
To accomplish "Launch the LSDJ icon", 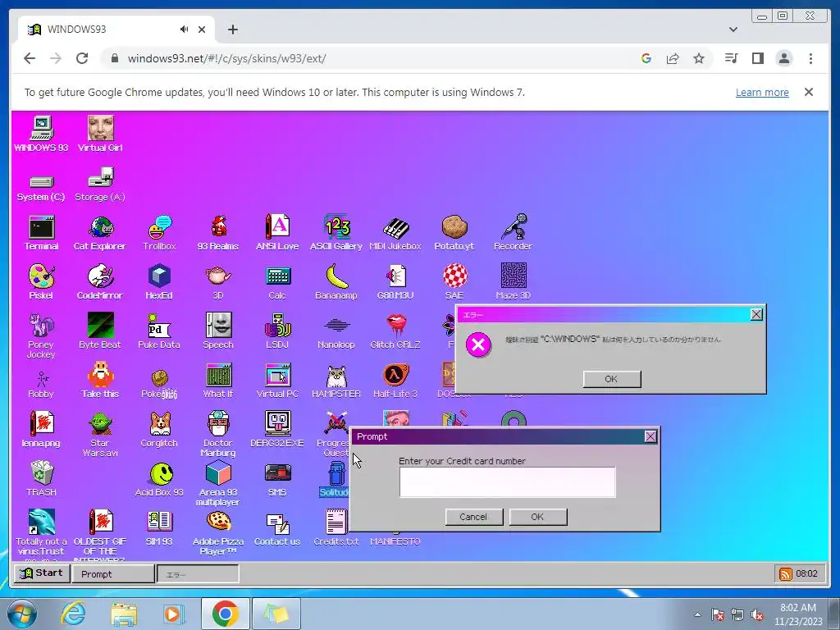I will 277,331.
